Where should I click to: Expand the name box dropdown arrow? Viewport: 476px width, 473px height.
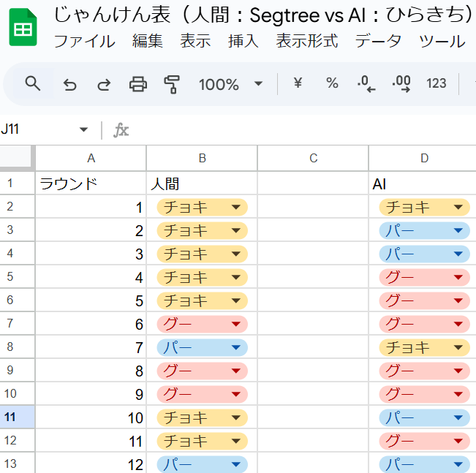(83, 130)
